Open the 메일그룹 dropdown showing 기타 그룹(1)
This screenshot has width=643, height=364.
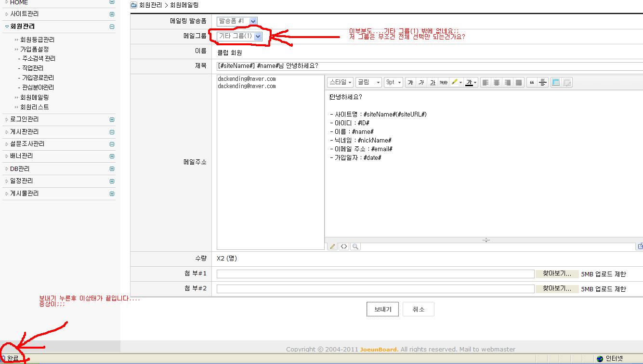point(239,36)
